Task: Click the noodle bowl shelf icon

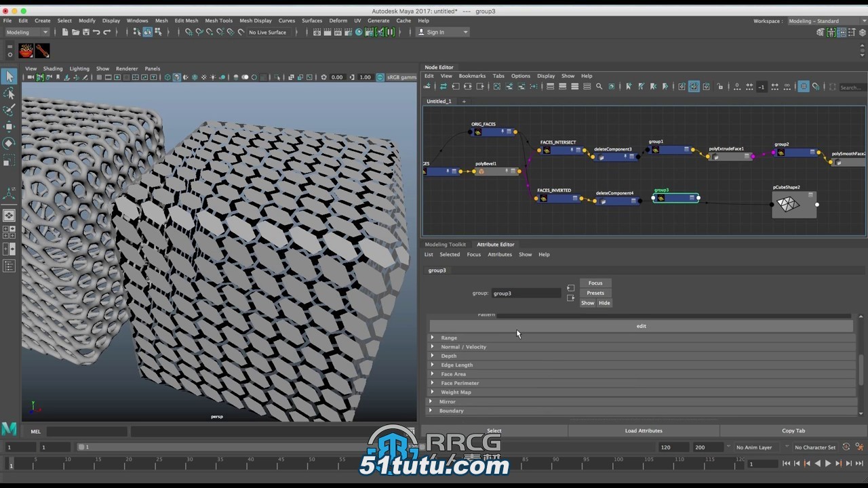Action: (x=26, y=51)
